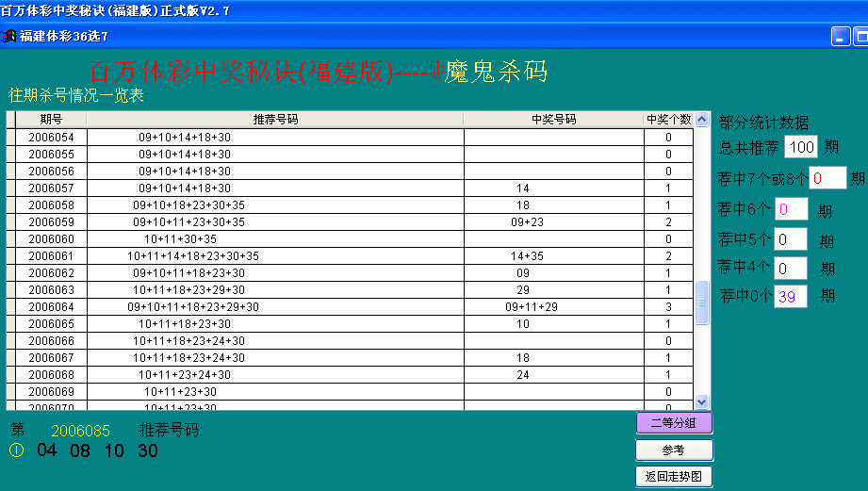Viewport: 868px width, 491px height.
Task: Sort by the 期号 column header
Action: (x=51, y=120)
